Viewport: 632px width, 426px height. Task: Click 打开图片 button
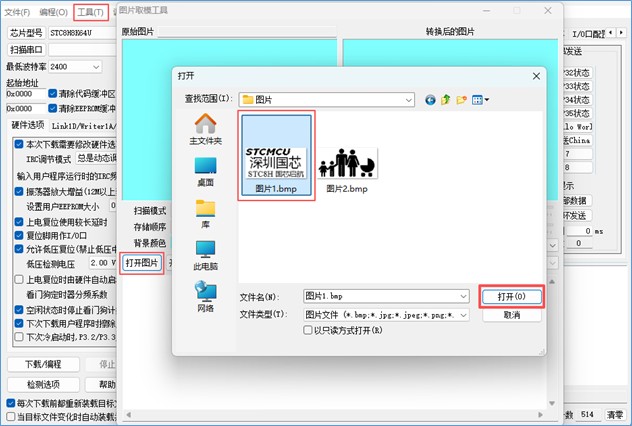click(141, 263)
